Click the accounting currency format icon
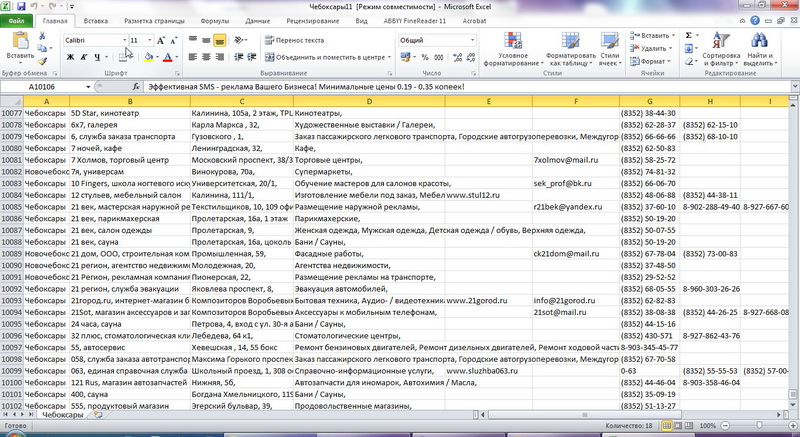 point(406,57)
